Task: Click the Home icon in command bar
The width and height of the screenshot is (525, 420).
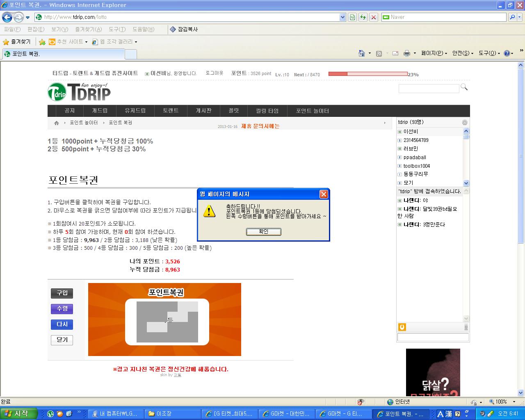Action: coord(361,53)
